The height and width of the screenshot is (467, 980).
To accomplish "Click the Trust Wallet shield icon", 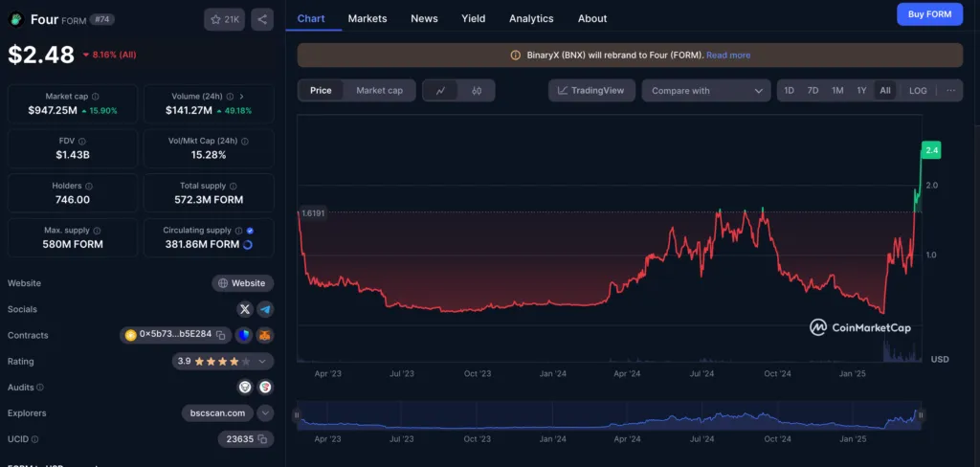I will [x=244, y=335].
